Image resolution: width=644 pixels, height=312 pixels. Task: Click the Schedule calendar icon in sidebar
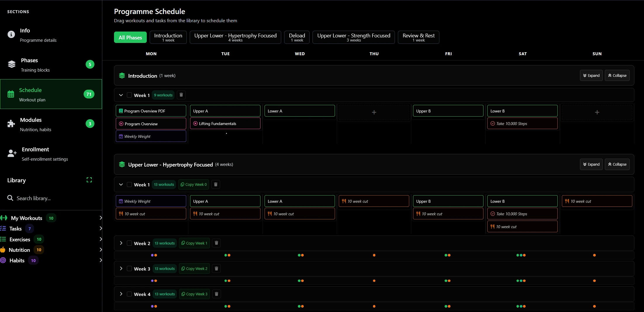[x=11, y=94]
